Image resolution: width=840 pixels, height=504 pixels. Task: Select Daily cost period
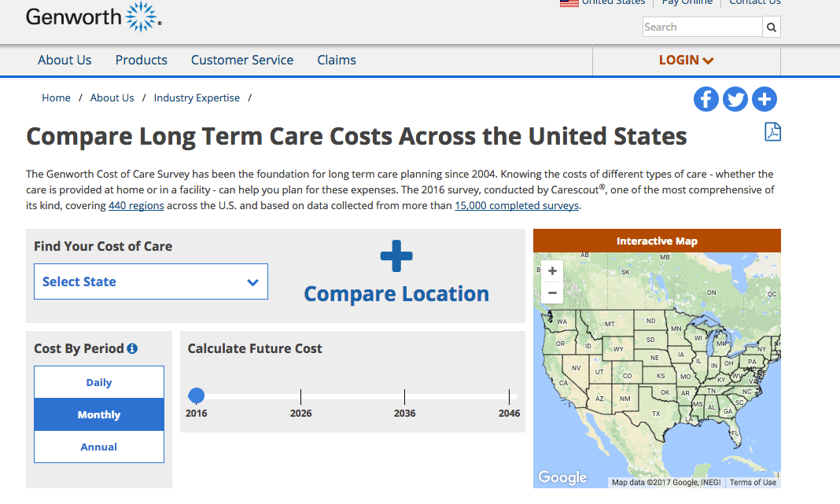tap(99, 382)
